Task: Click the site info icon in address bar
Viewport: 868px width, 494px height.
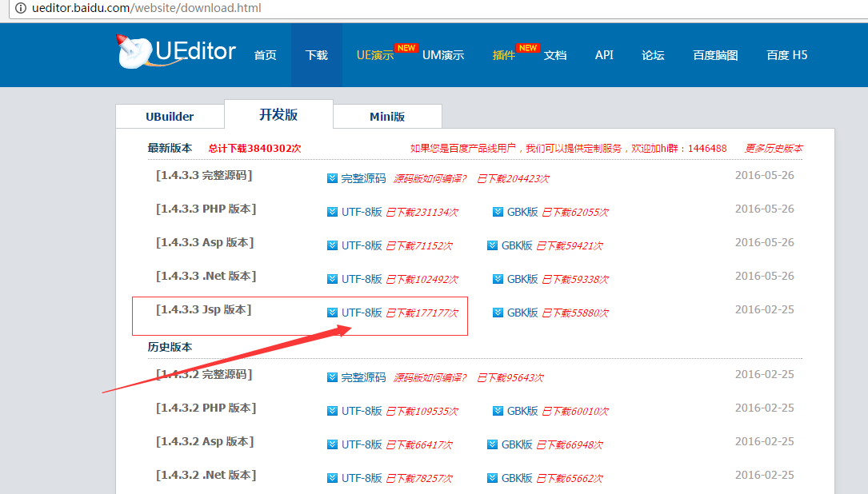Action: coord(21,8)
